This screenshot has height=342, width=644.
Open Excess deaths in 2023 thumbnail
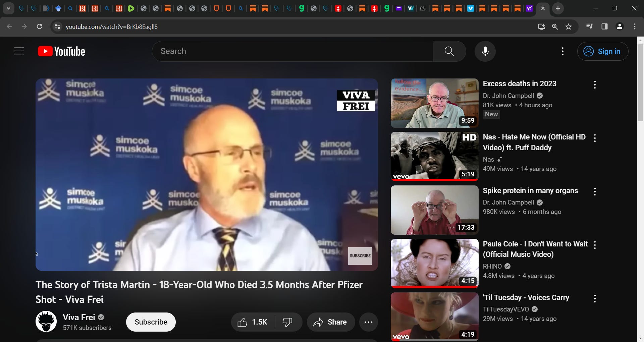[x=435, y=103]
